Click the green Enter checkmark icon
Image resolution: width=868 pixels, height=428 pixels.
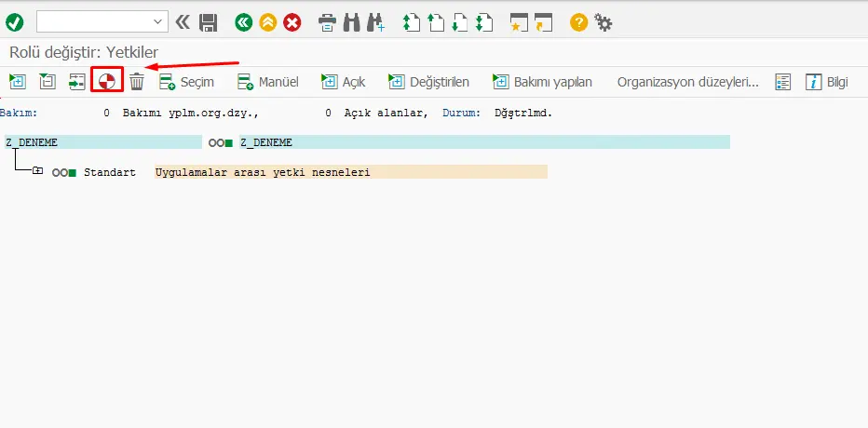click(x=15, y=21)
